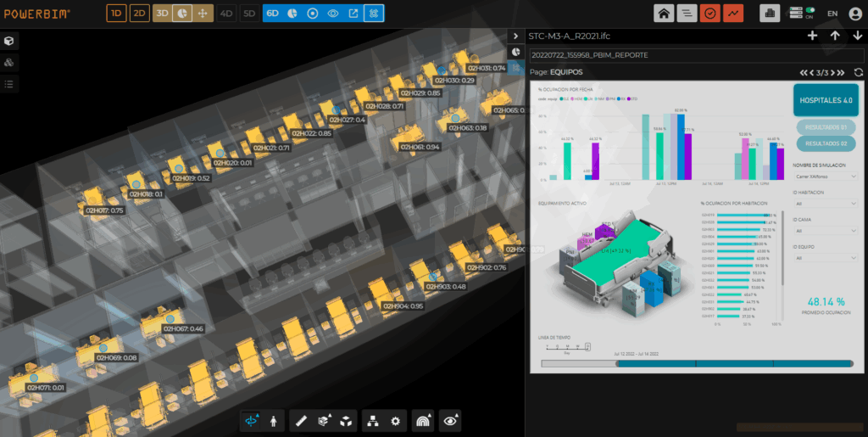868x437 pixels.
Task: Collapse the right report panel chevron
Action: tap(515, 36)
